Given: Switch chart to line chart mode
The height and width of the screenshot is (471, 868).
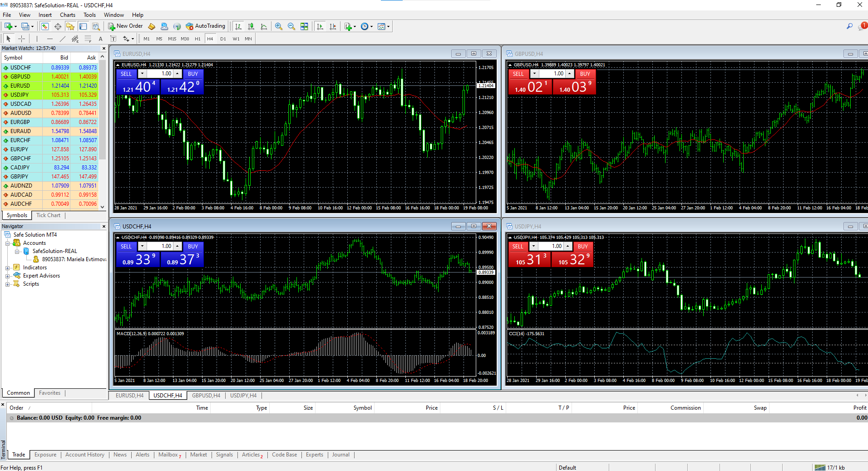Looking at the screenshot, I should [x=264, y=26].
